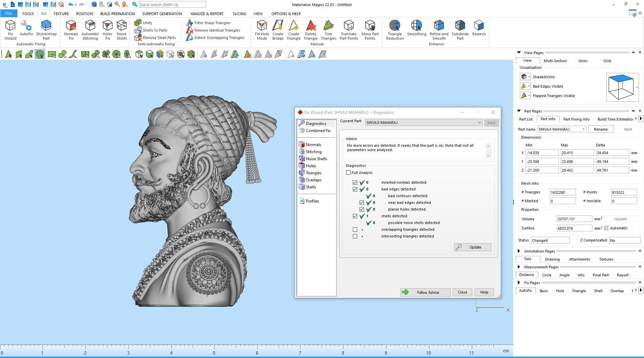Click Remove Identical Triangles

coord(213,30)
